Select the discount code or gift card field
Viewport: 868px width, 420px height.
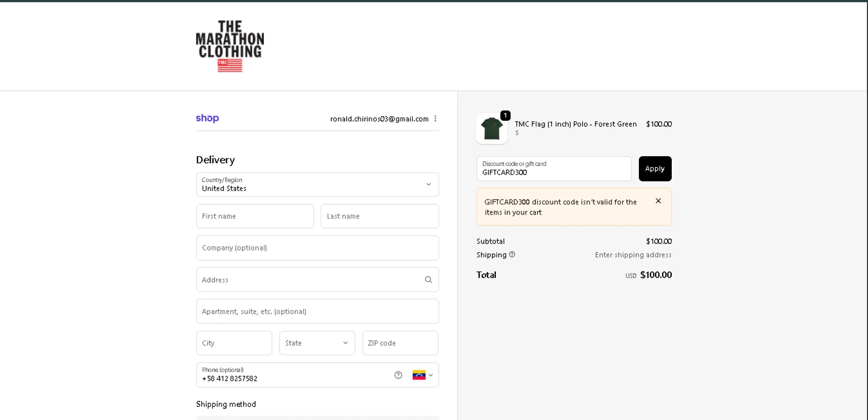tap(554, 168)
